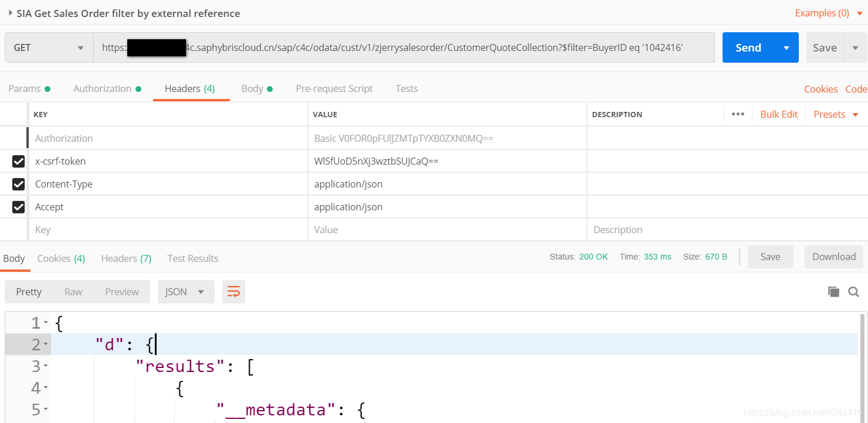This screenshot has width=868, height=423.
Task: Uncheck the Accept header checkbox
Action: tap(19, 207)
